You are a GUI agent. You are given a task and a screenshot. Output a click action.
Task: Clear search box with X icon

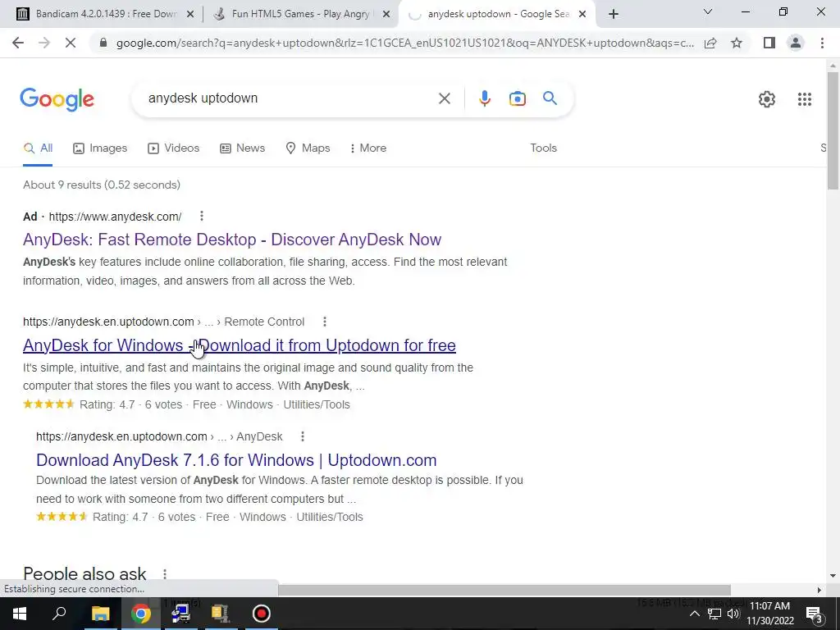tap(444, 98)
